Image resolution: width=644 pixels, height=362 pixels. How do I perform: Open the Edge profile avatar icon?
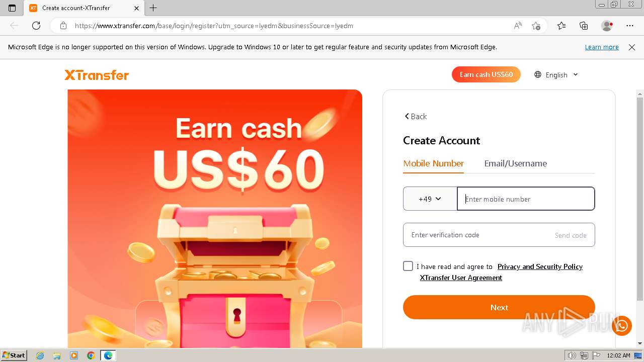(607, 26)
